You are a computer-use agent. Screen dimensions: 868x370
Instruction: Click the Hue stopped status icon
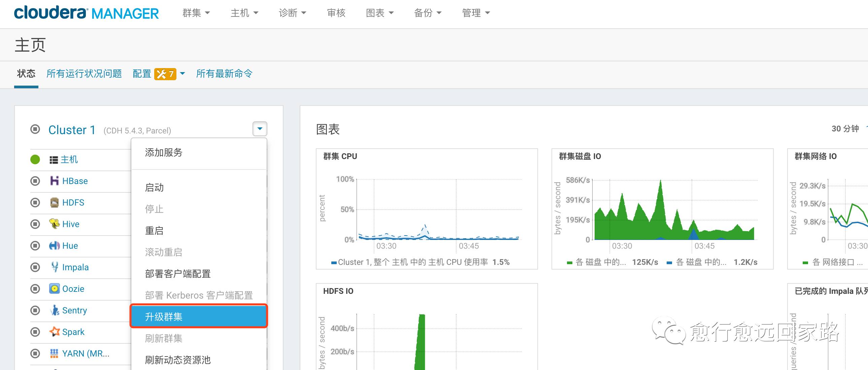(x=35, y=246)
